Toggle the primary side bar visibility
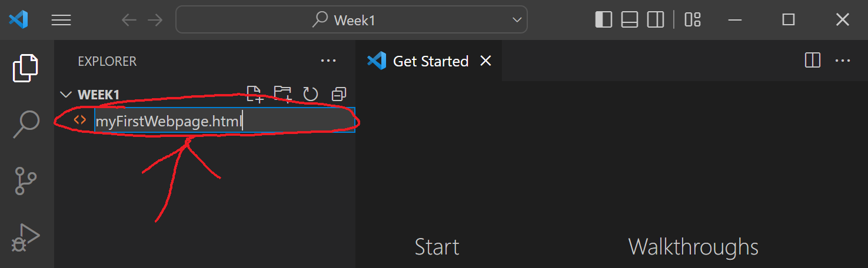 tap(604, 20)
